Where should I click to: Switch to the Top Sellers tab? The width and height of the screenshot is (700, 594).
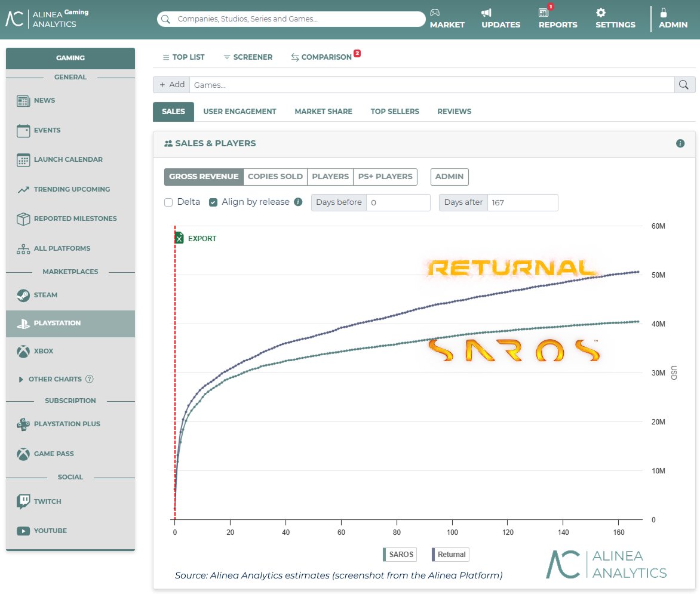[395, 112]
